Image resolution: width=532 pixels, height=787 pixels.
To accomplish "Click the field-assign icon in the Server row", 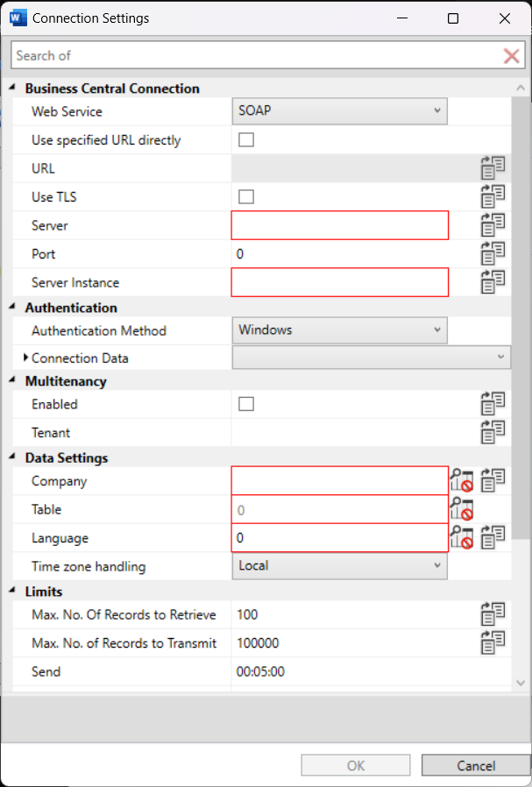I will [x=493, y=225].
